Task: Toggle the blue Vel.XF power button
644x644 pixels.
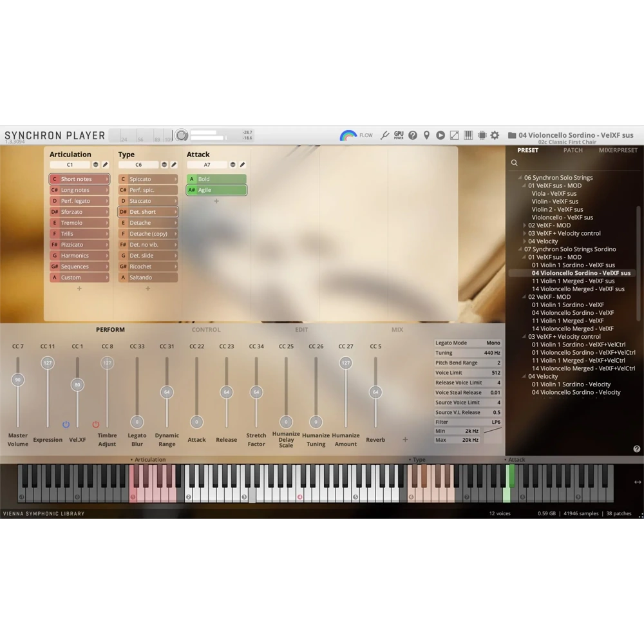Action: (66, 424)
